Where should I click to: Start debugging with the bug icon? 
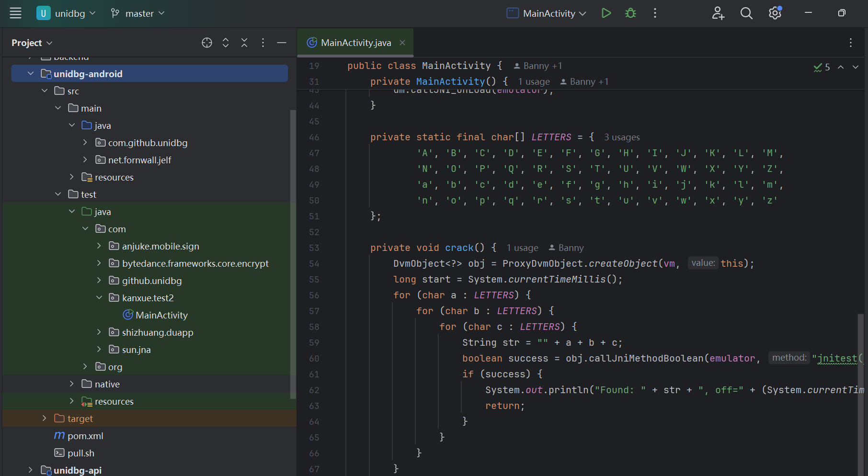[631, 13]
